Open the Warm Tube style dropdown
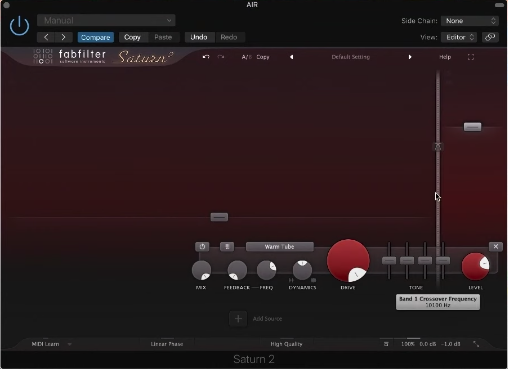 [280, 247]
